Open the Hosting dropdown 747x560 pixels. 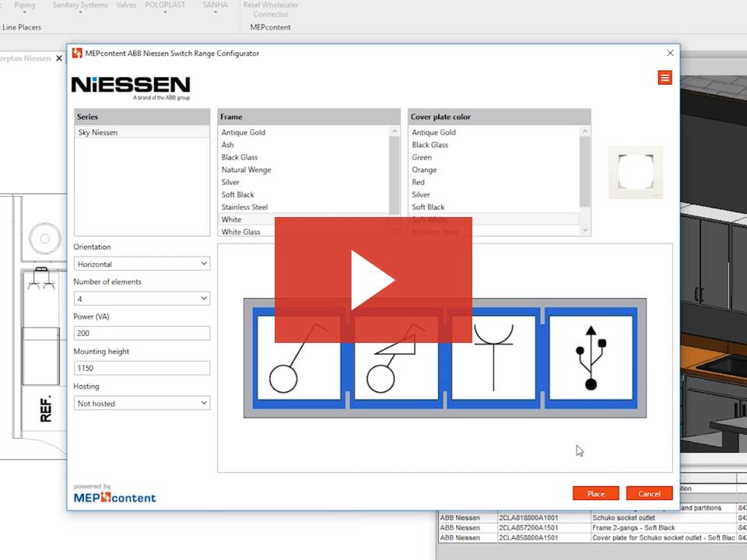click(142, 404)
